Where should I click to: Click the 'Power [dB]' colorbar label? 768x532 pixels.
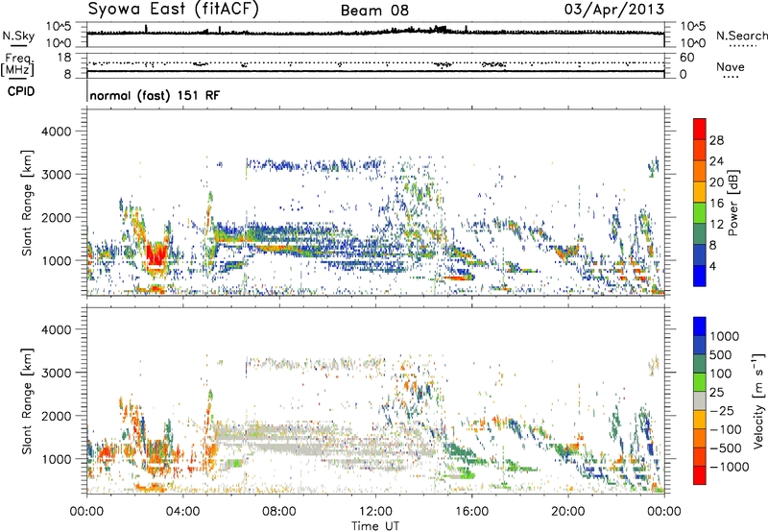click(732, 203)
